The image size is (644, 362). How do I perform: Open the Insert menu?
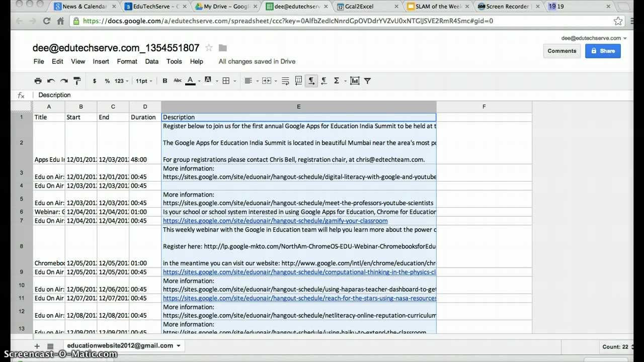point(101,61)
